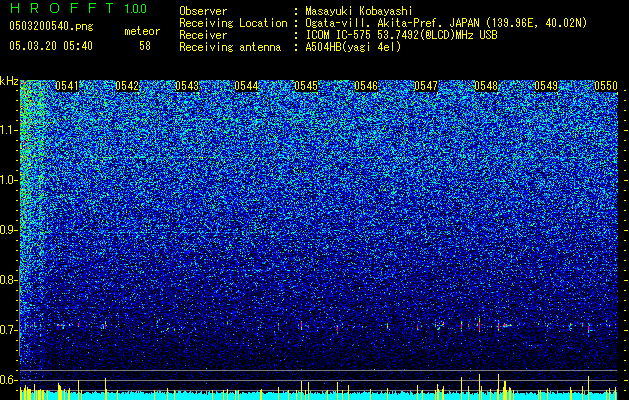Click the 0542 time marker

[127, 86]
